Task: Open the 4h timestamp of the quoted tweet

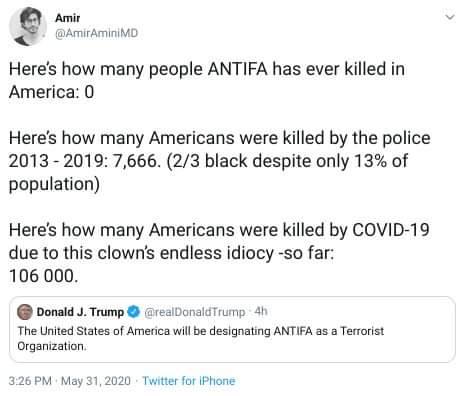Action: tap(261, 311)
